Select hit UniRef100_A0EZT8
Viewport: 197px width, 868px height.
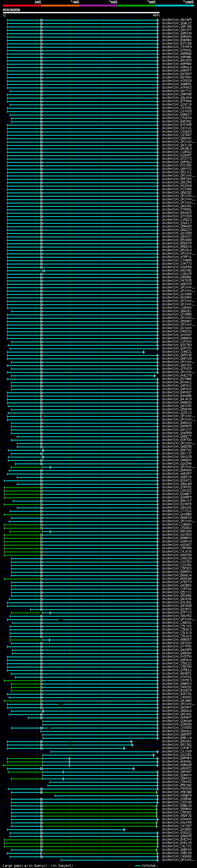(177, 375)
